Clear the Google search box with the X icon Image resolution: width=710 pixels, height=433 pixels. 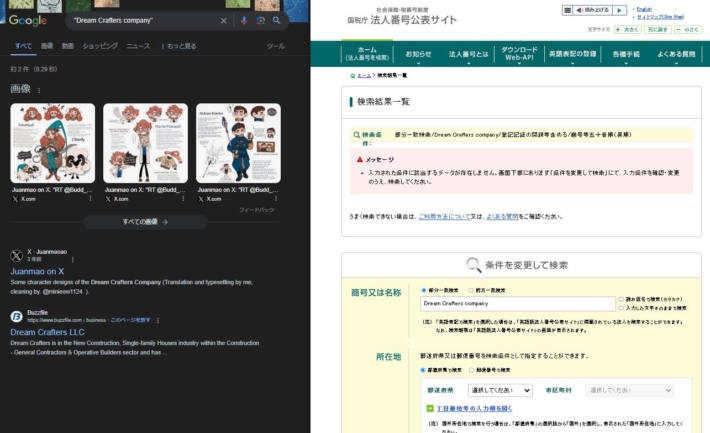coord(224,21)
